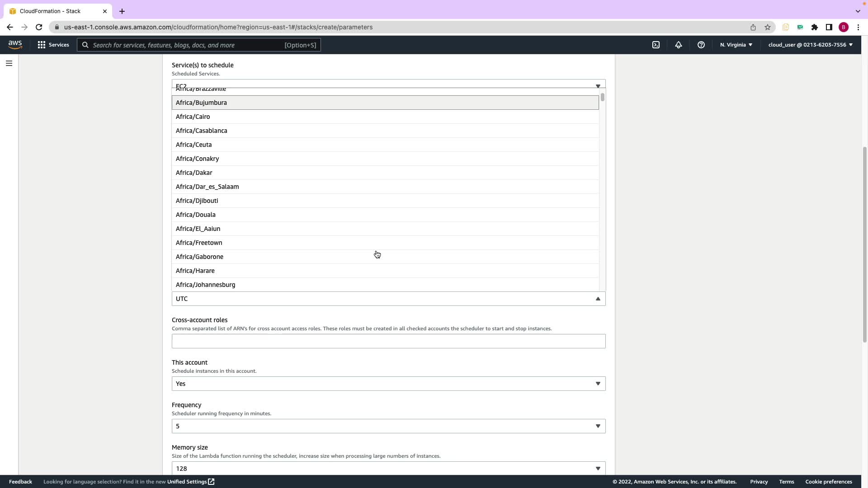Expand the Frequency dropdown
The image size is (868, 488).
pyautogui.click(x=388, y=426)
